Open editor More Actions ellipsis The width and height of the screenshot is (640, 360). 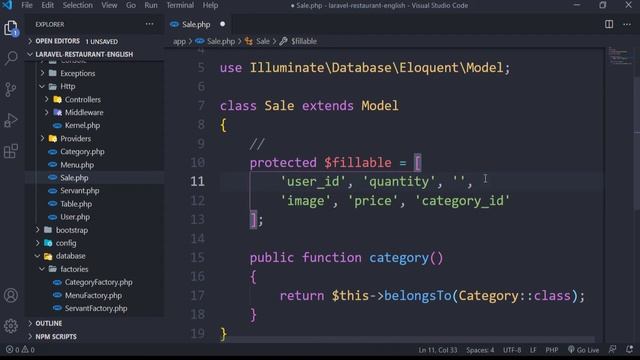627,24
